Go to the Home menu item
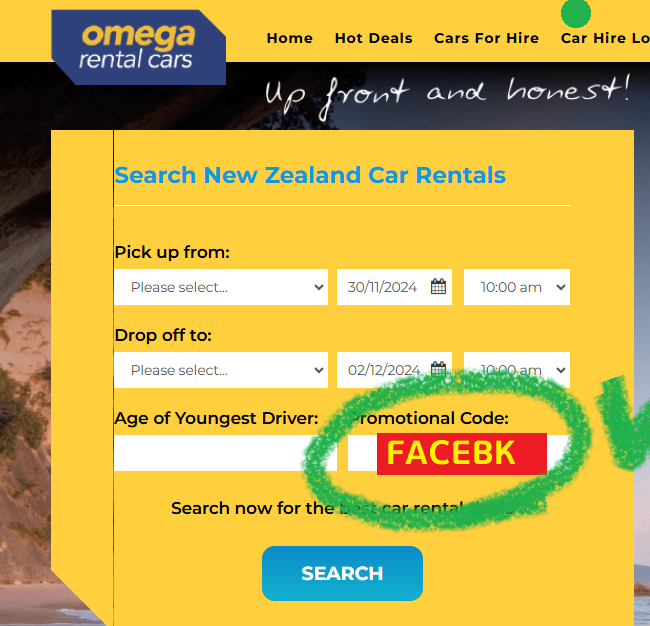 [289, 38]
